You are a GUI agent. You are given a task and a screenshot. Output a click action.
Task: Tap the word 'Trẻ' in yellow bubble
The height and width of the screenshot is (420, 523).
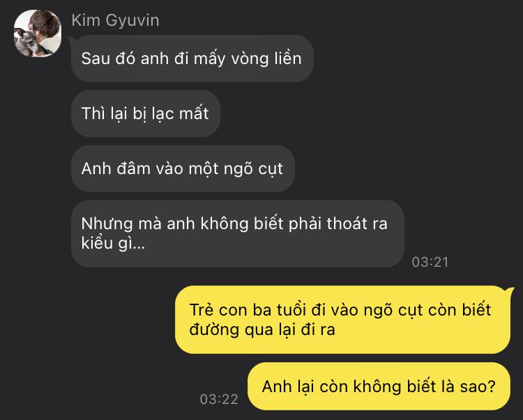pyautogui.click(x=202, y=310)
